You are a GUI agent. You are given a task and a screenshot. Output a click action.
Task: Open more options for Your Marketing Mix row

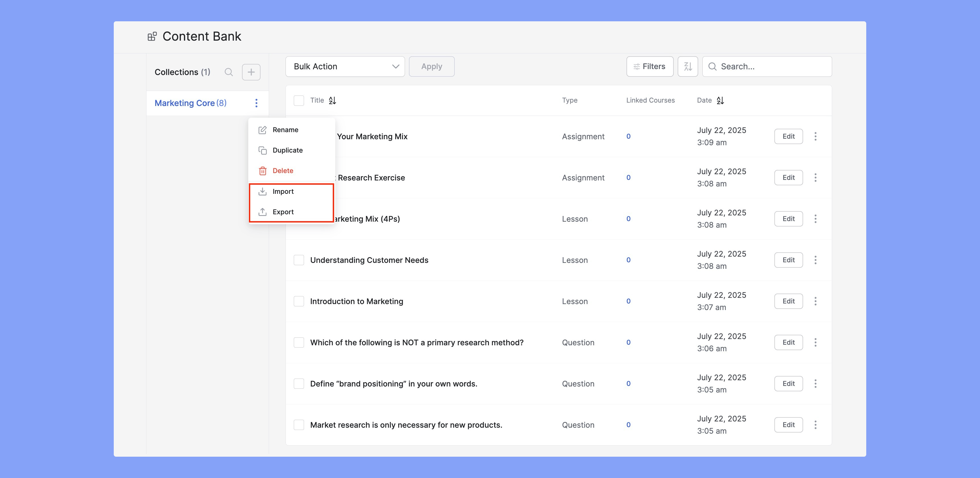point(815,136)
